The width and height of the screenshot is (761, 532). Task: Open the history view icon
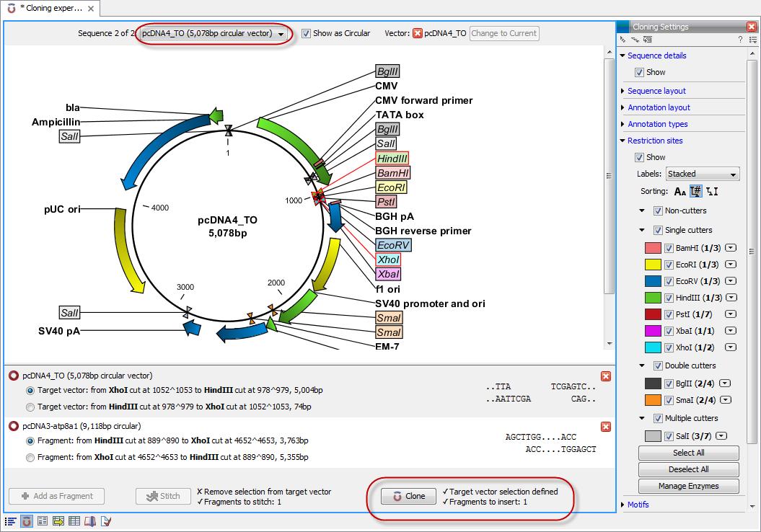pos(89,520)
